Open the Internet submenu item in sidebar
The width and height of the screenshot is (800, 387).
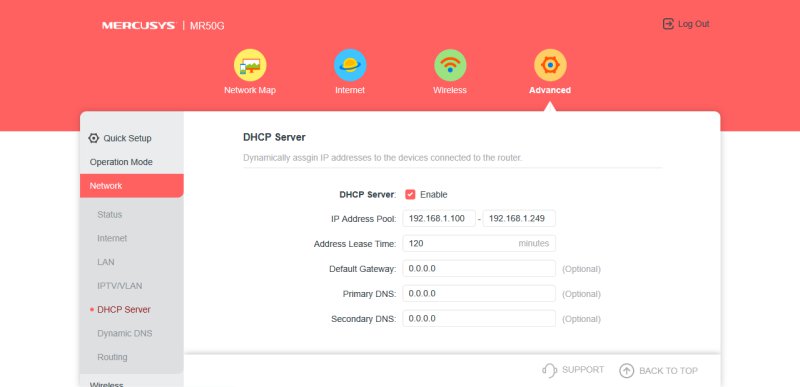pos(112,238)
